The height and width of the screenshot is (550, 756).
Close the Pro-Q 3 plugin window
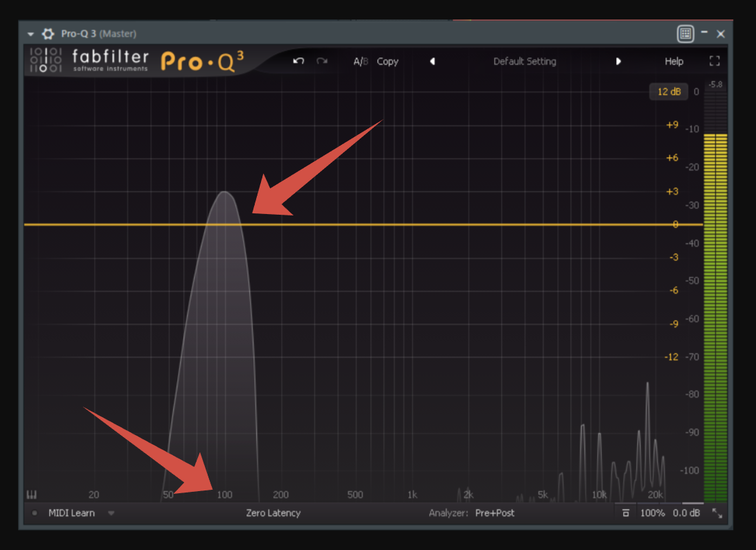tap(720, 34)
